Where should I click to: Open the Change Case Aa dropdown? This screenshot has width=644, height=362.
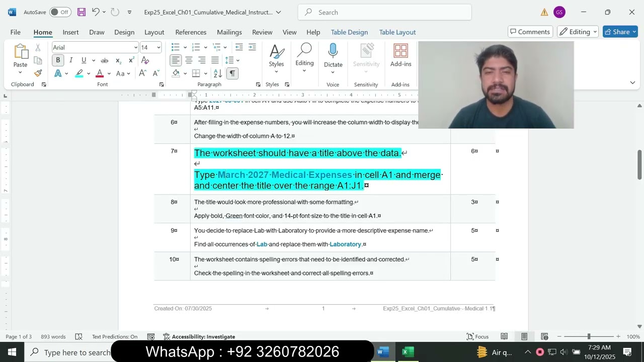123,73
